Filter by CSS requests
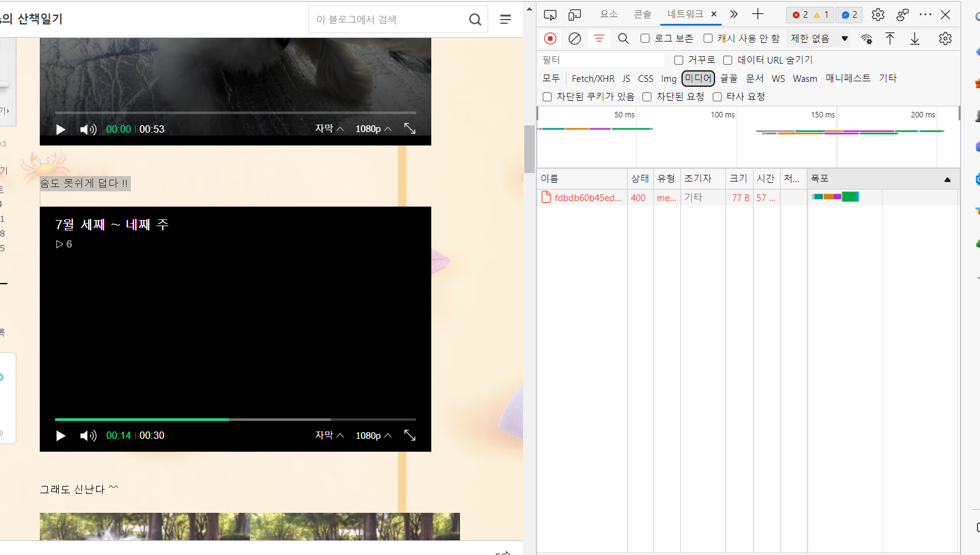Screen dimensions: 980x555 (646, 78)
